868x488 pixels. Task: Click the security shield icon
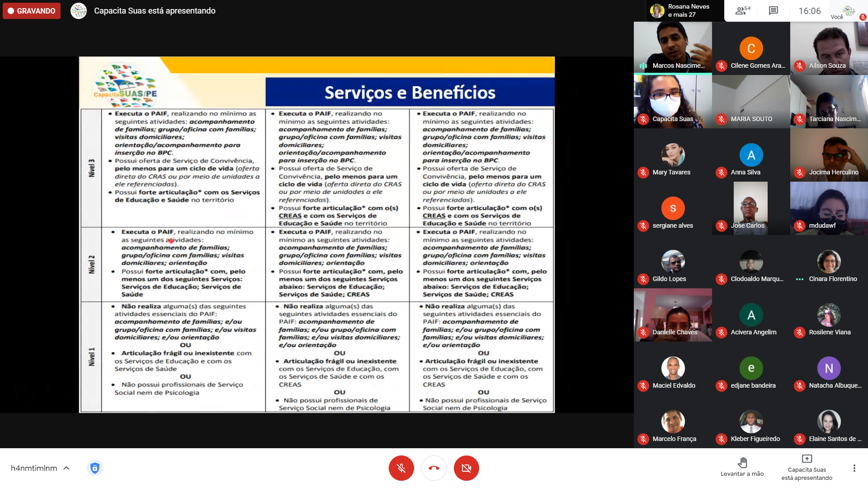click(94, 468)
